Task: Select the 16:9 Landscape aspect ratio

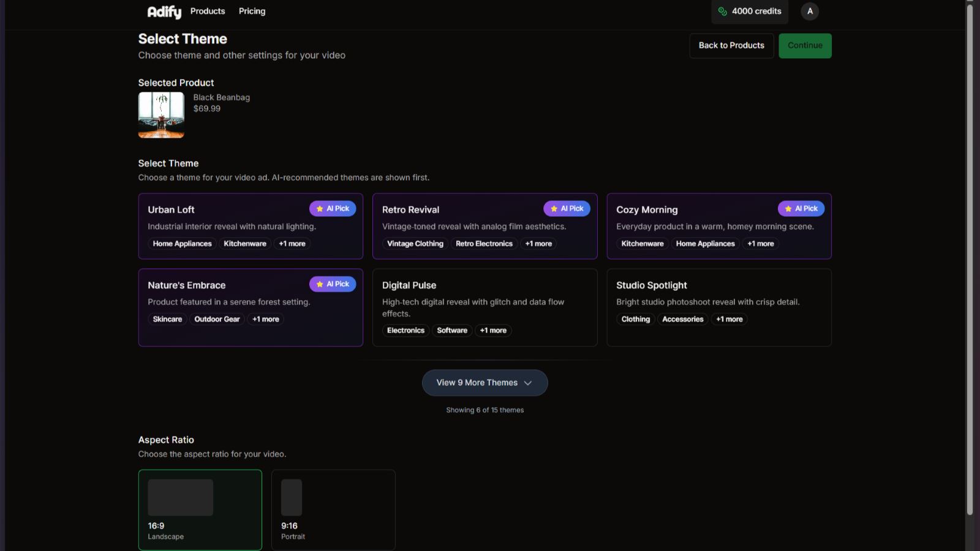Action: [200, 509]
